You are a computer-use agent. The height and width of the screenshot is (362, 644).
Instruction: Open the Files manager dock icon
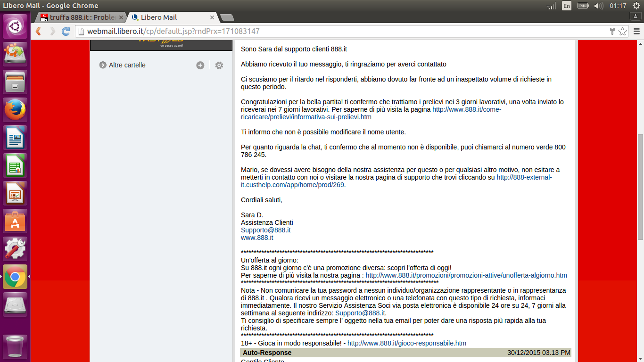(16, 82)
